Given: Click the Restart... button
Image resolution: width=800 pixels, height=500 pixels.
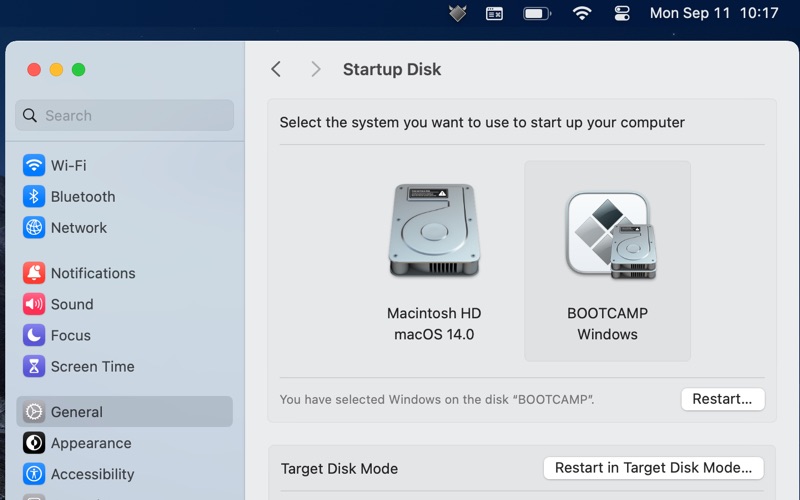Looking at the screenshot, I should [x=722, y=399].
